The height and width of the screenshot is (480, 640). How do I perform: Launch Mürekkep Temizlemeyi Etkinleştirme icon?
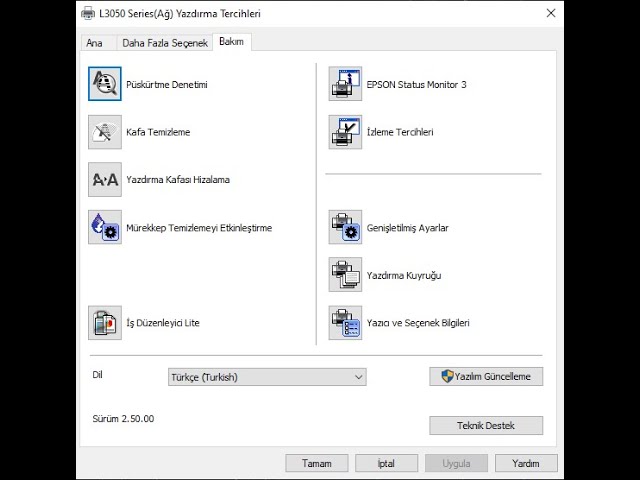[105, 227]
